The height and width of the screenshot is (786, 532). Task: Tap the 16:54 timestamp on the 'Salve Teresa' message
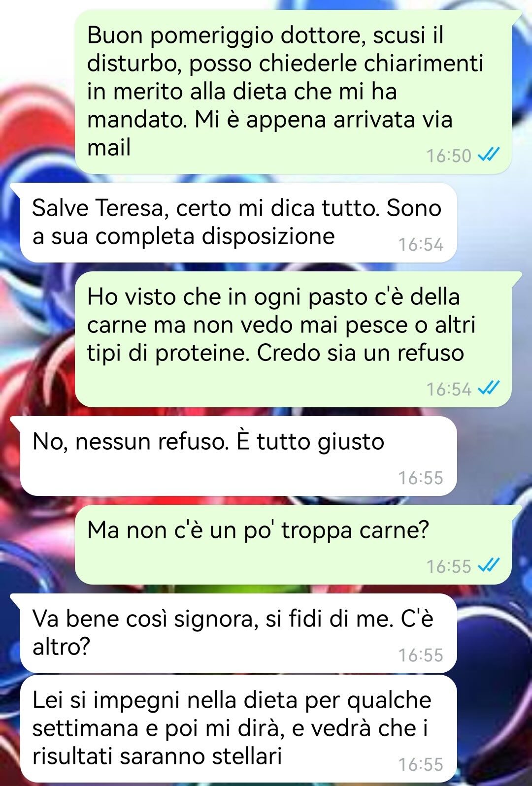[x=421, y=245]
